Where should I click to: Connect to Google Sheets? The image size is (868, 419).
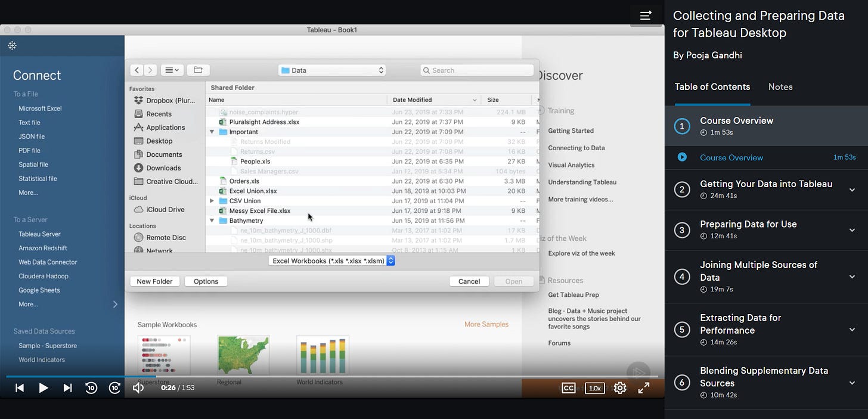(x=39, y=290)
